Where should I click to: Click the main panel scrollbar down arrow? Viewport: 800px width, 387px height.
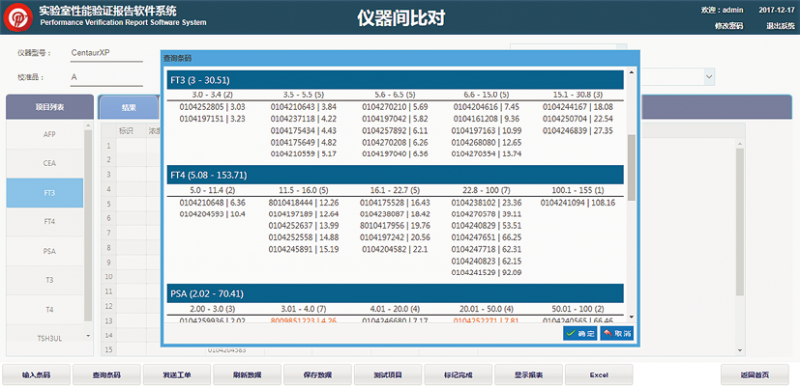click(740, 350)
